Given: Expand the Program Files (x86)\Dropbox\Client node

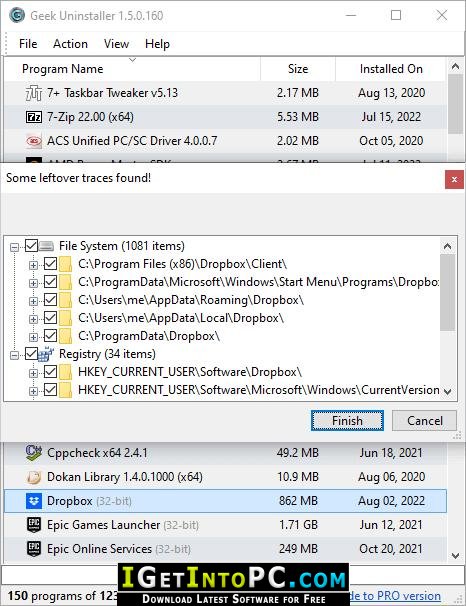Looking at the screenshot, I should [x=33, y=265].
